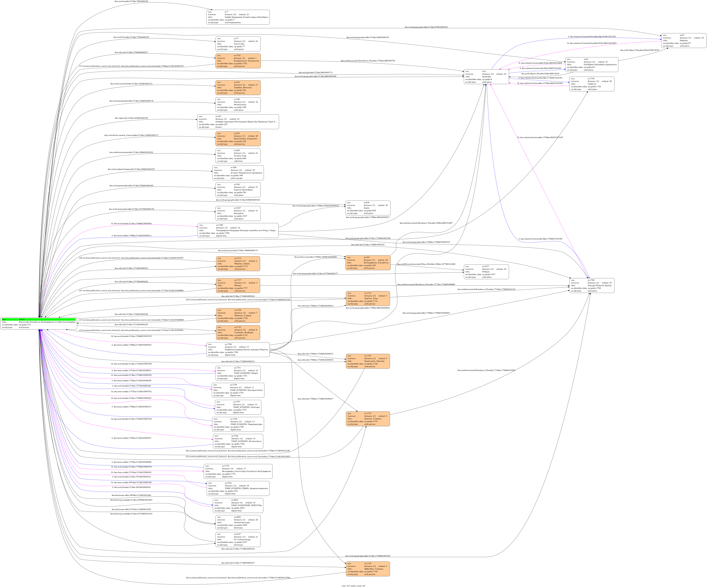Viewport: 707px width, 588px height.
Task: Click edge label ending #4400173
Action: (238, 251)
